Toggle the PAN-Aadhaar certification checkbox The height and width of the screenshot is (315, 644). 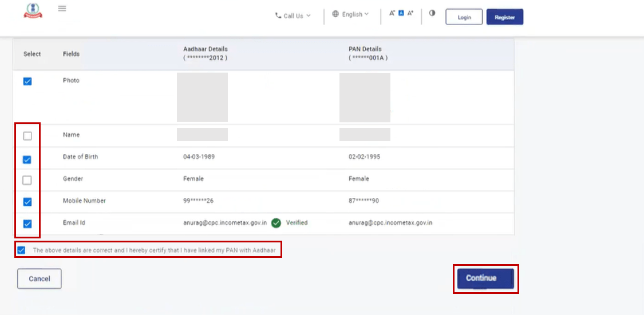(x=22, y=250)
